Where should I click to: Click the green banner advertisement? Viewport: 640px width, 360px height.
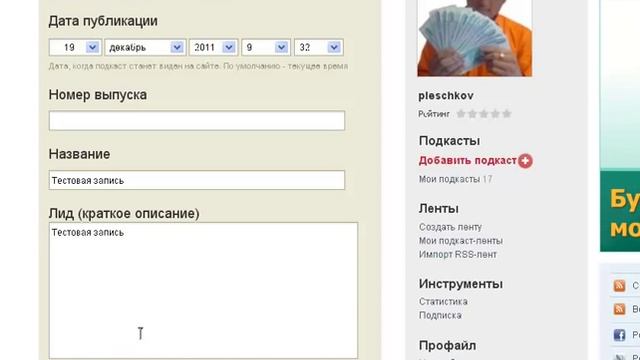click(620, 126)
